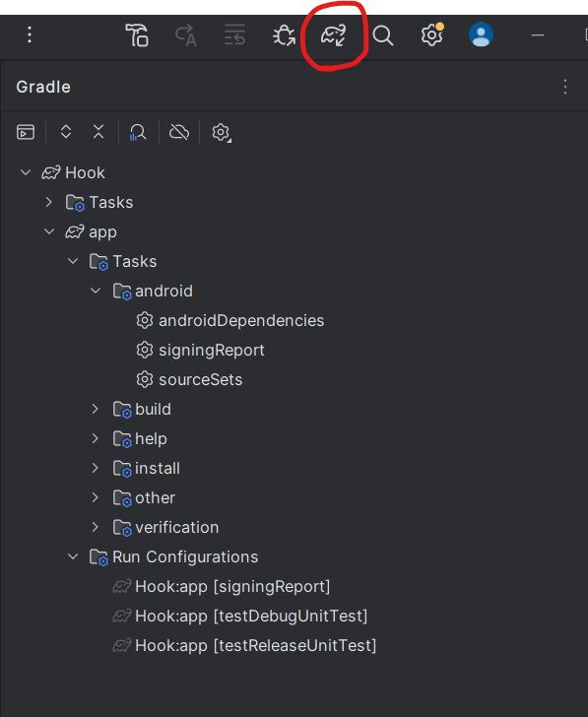
Task: Expand the install task group
Action: (96, 468)
